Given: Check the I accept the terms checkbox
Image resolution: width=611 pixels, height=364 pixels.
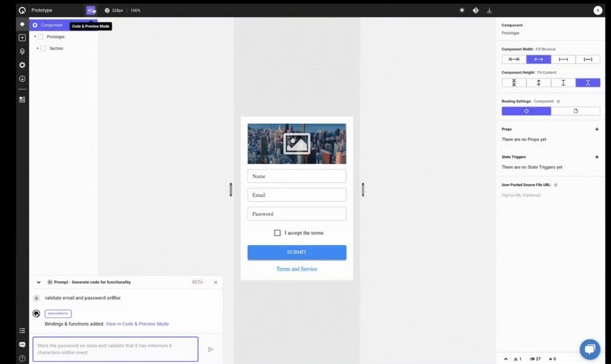Looking at the screenshot, I should pos(277,233).
